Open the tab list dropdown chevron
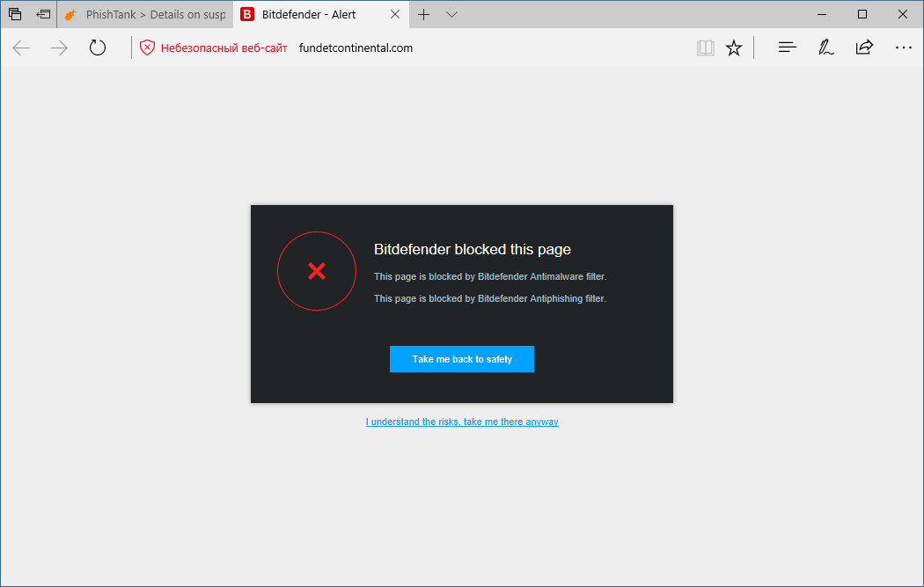Viewport: 924px width, 587px height. (451, 14)
